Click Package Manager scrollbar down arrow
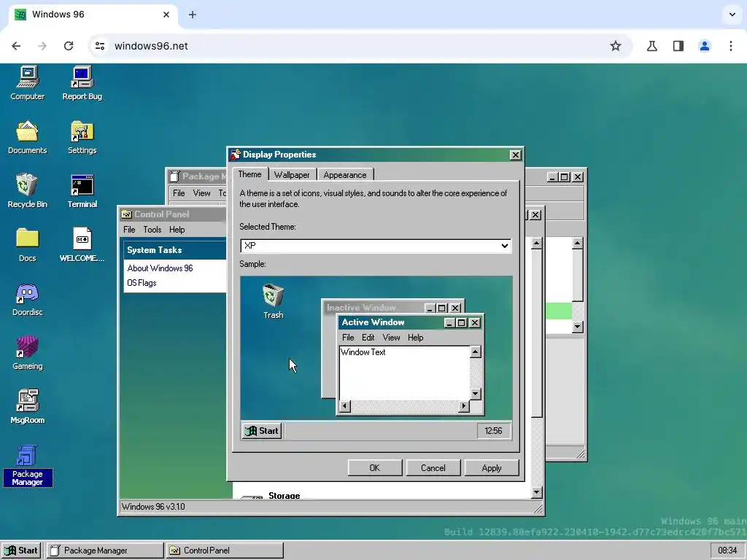This screenshot has width=747, height=560. tap(578, 327)
